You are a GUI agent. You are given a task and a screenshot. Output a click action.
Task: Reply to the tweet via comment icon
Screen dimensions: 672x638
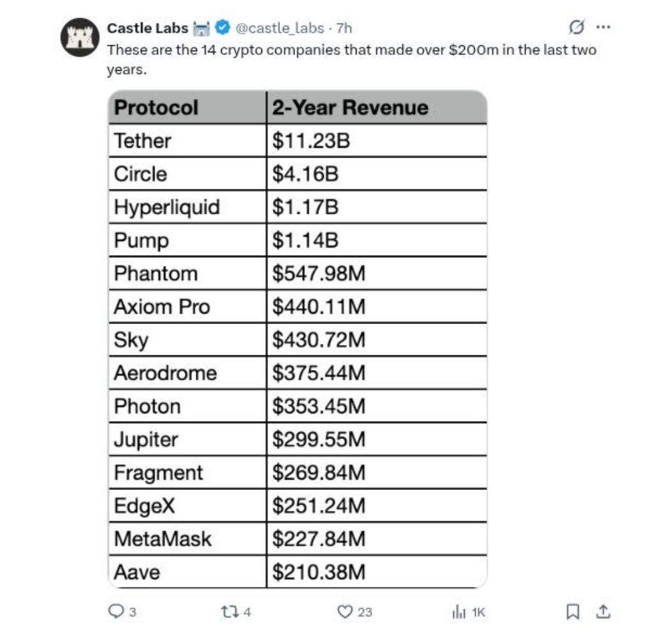pos(115,611)
